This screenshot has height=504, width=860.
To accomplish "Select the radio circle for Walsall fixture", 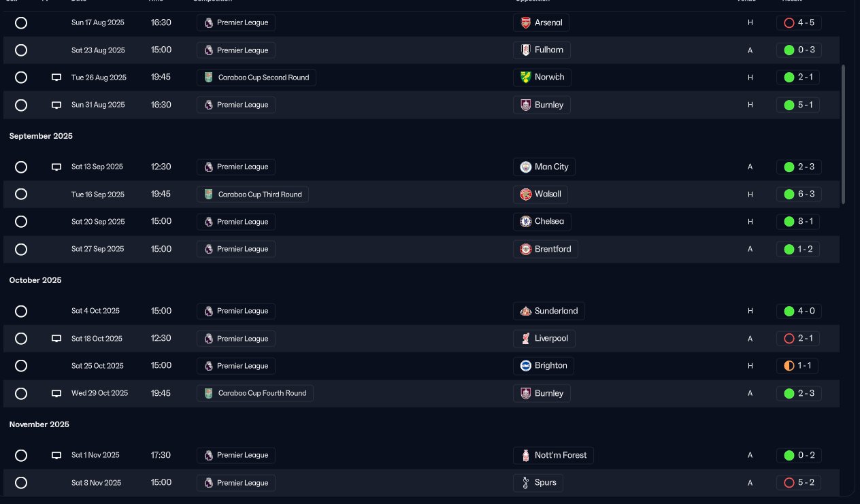I will [x=21, y=194].
